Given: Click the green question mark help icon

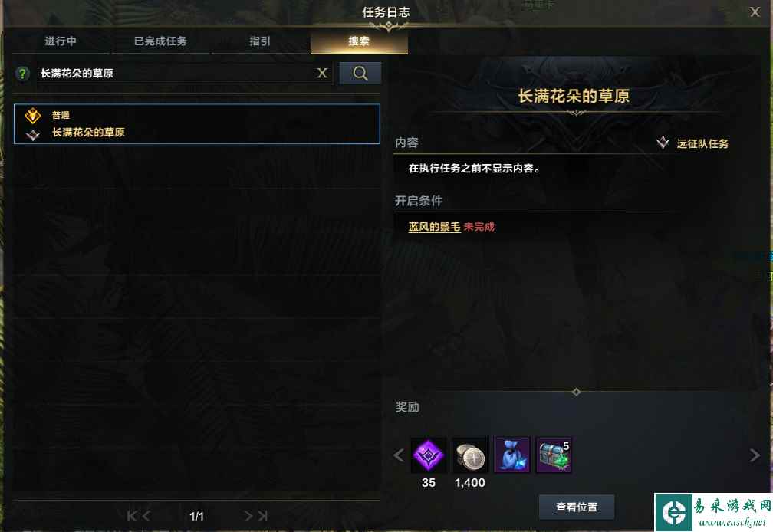Looking at the screenshot, I should [22, 74].
